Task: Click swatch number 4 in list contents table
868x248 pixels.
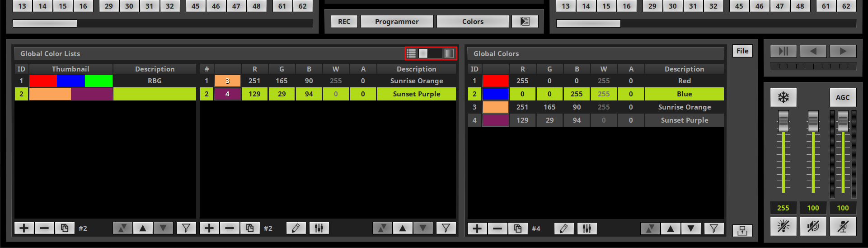Action: click(227, 94)
